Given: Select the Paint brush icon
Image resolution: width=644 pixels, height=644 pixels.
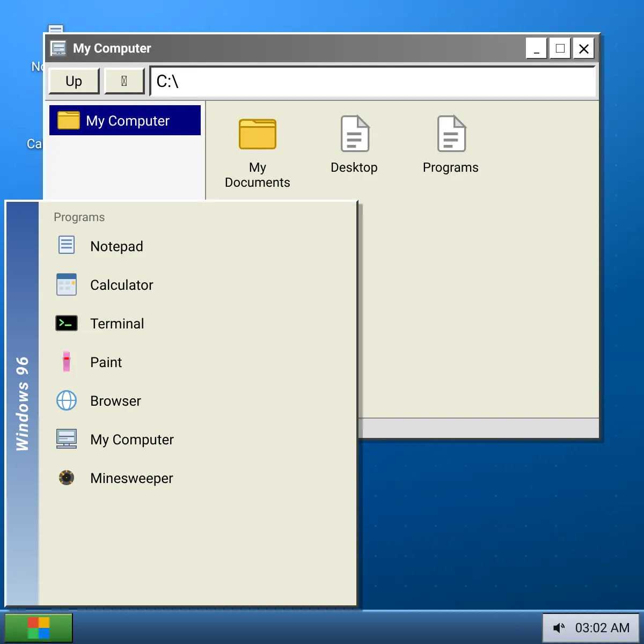Looking at the screenshot, I should pyautogui.click(x=67, y=362).
